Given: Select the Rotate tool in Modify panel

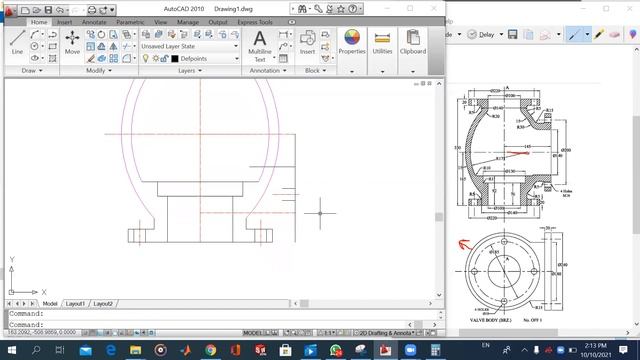Looking at the screenshot, I should point(101,35).
